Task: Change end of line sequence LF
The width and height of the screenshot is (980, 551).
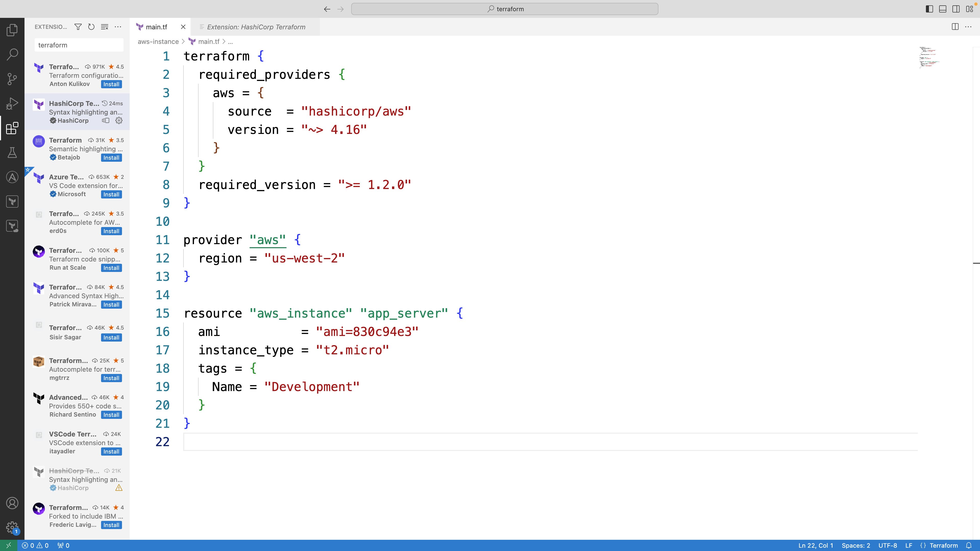Action: pyautogui.click(x=909, y=545)
